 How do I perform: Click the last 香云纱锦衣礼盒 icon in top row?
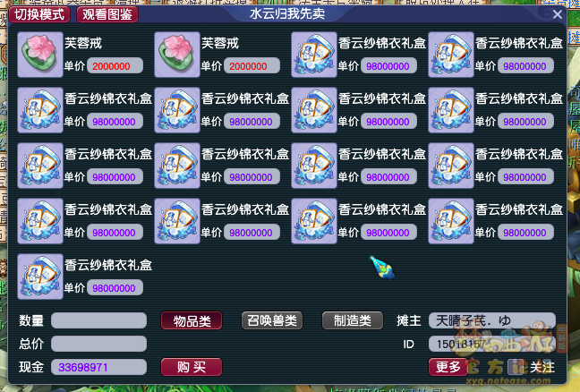click(x=450, y=55)
